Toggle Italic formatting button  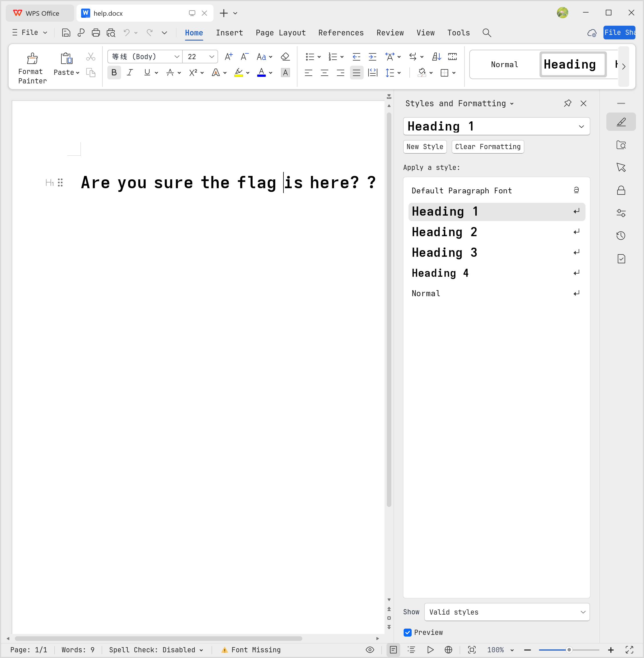click(130, 73)
